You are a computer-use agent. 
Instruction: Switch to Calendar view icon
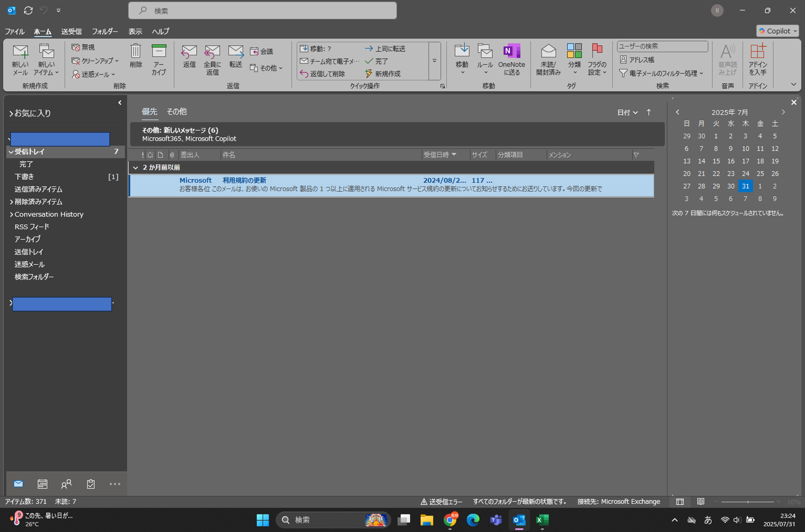pos(42,484)
